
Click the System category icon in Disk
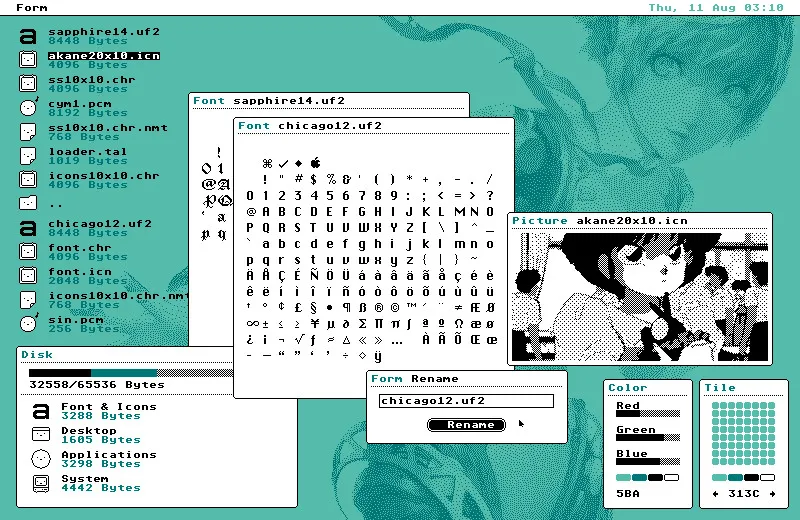(41, 483)
